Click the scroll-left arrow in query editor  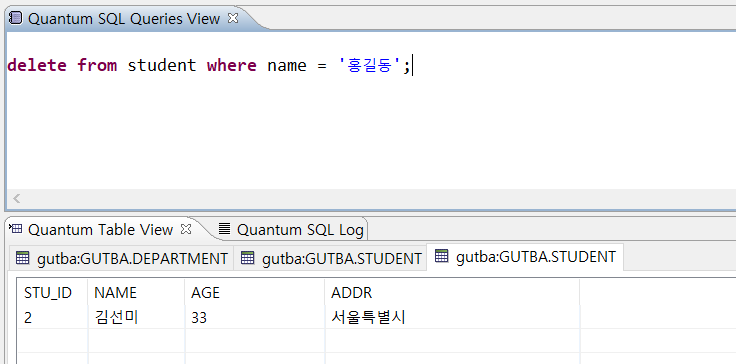point(16,199)
